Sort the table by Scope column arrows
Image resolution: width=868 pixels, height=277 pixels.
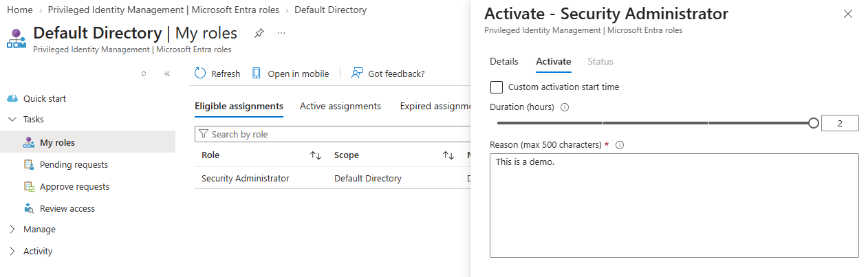(448, 155)
